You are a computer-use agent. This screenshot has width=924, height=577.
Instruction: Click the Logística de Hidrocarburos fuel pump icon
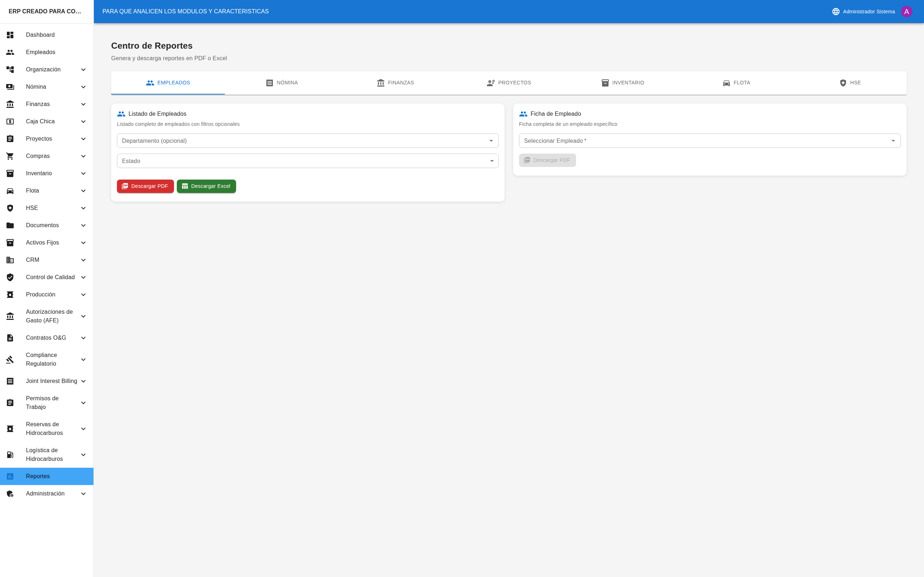10,454
